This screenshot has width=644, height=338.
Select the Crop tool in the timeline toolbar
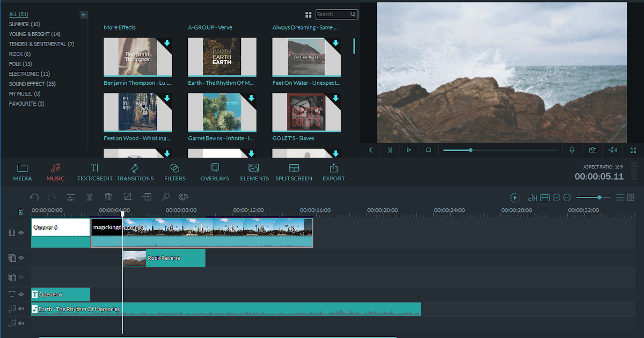click(127, 197)
